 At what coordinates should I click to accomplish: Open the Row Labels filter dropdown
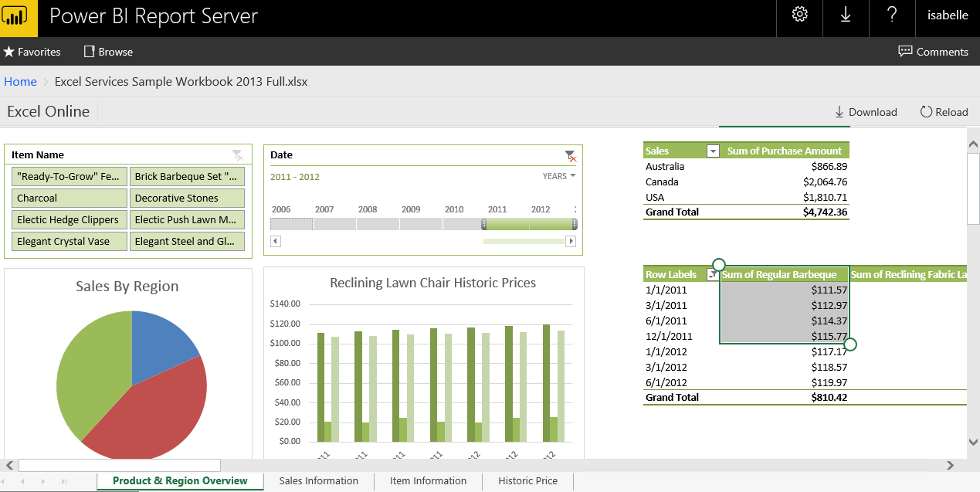(712, 275)
